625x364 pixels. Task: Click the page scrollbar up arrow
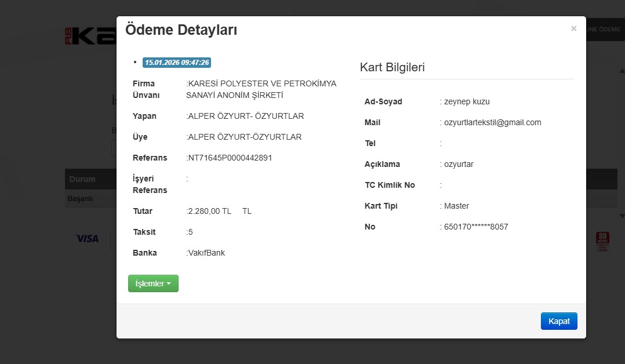coord(622,71)
